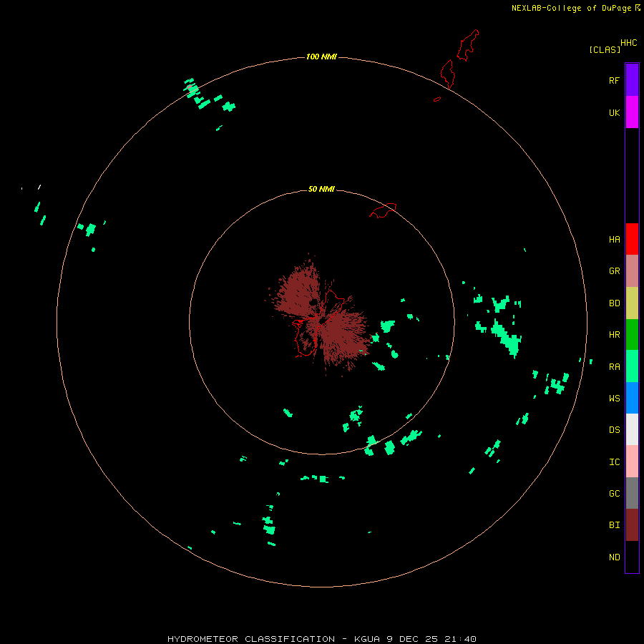Select the light pink IC swatch
This screenshot has height=644, width=644.
tap(632, 462)
